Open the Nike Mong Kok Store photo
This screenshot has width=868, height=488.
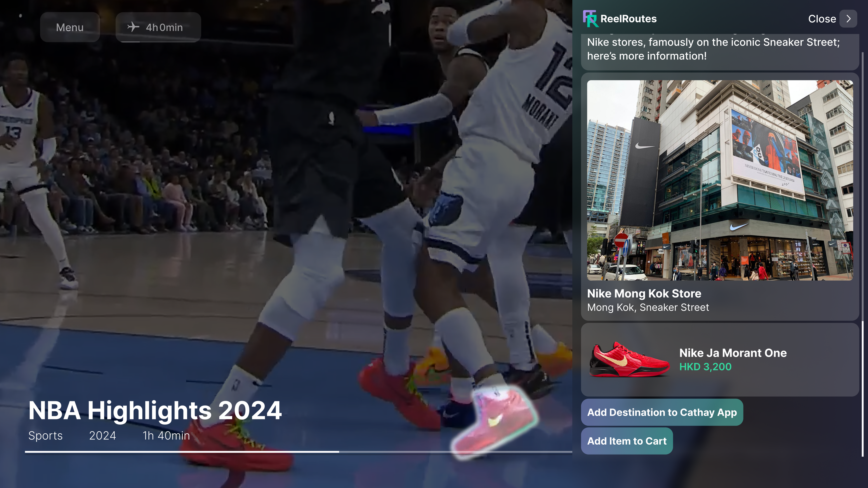[x=720, y=180]
